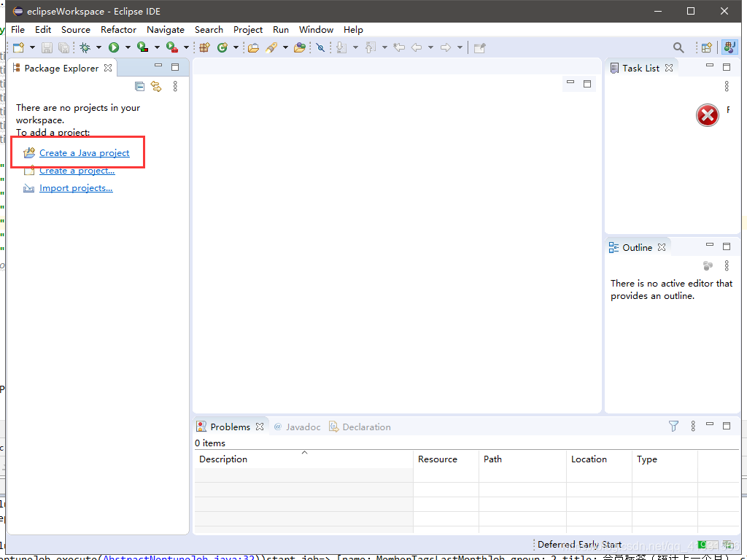Select the Java perspective toggle button
This screenshot has height=560, width=747.
click(x=729, y=47)
